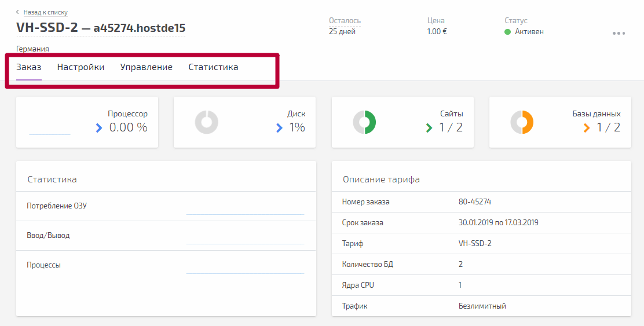644x326 pixels.
Task: Click the 'Цена' header label
Action: tap(436, 20)
